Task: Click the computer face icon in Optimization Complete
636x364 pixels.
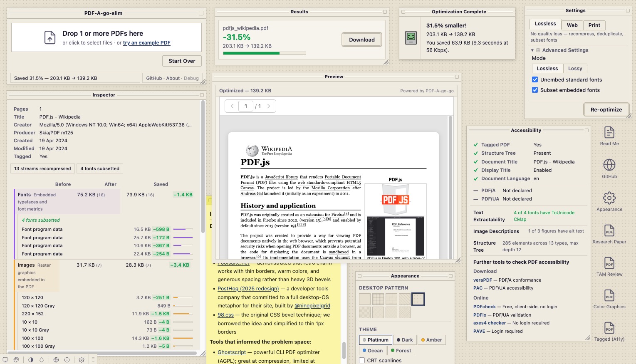Action: pyautogui.click(x=411, y=38)
